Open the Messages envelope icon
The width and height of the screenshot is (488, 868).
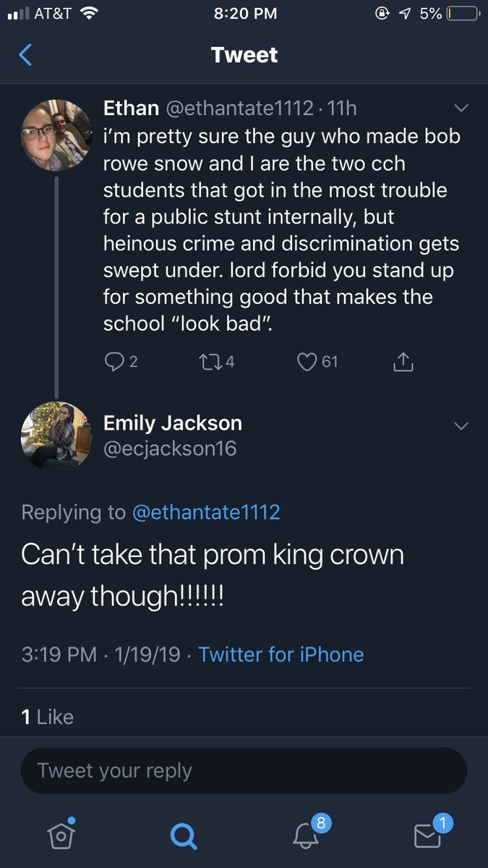pos(427,835)
